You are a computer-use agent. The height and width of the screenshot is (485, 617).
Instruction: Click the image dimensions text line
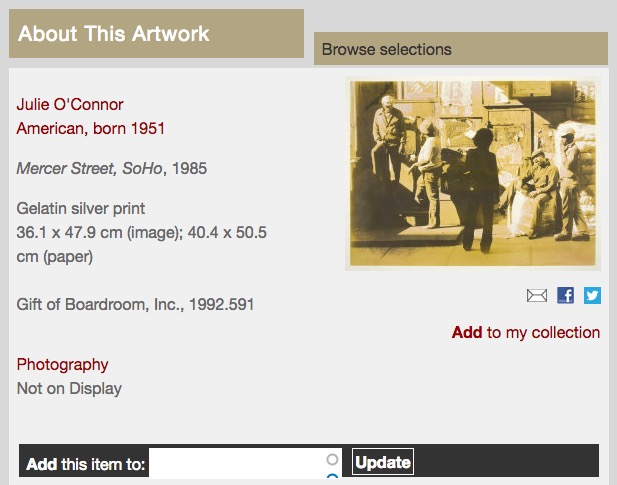point(142,232)
